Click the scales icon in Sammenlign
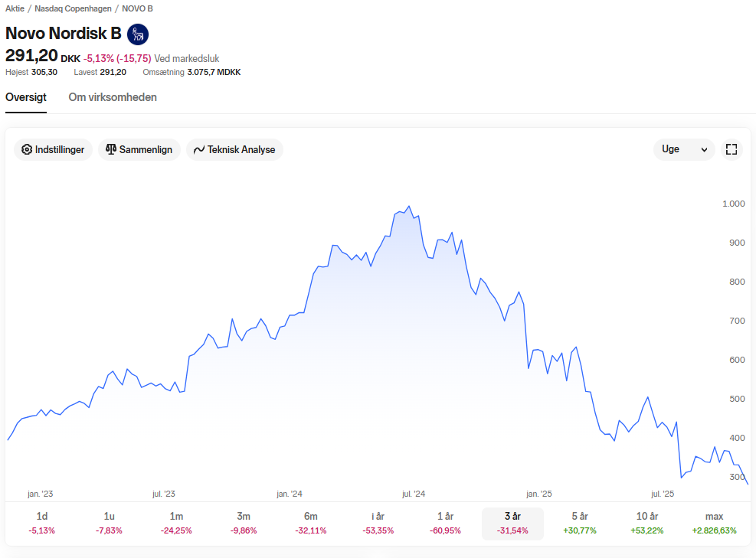Viewport: 756px width, 558px height. click(111, 149)
